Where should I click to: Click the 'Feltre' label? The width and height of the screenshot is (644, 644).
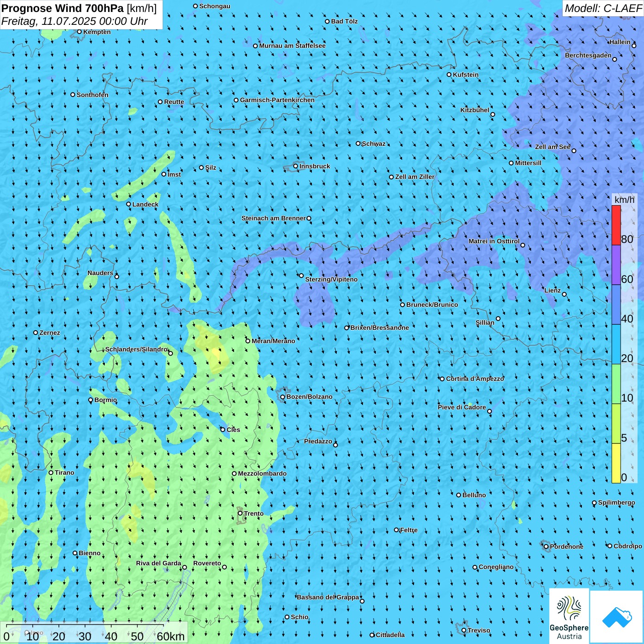[x=409, y=530]
